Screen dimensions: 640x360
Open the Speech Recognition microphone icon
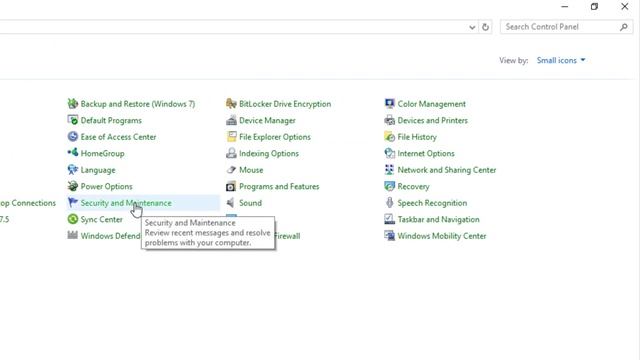click(x=389, y=202)
